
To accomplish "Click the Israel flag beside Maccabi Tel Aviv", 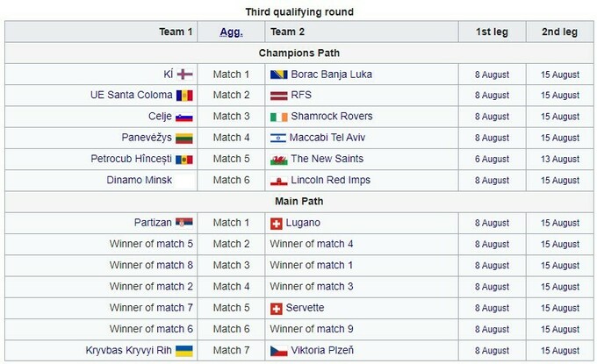I will (x=277, y=138).
